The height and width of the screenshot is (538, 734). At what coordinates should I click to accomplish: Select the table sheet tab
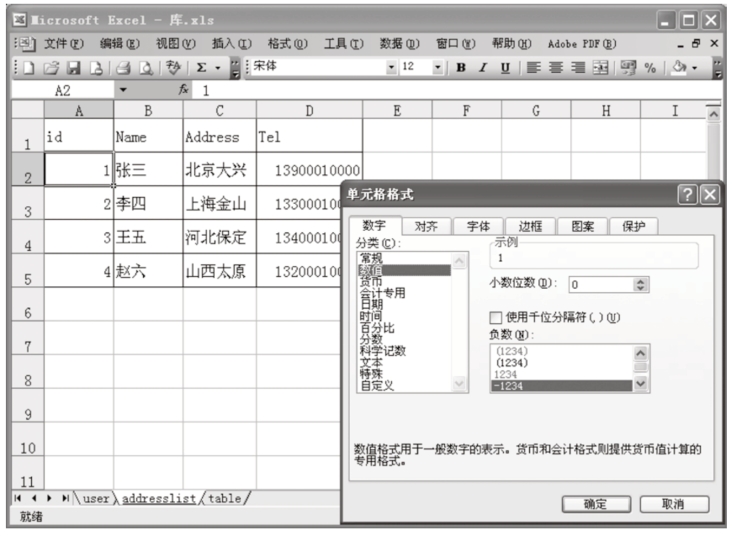225,498
